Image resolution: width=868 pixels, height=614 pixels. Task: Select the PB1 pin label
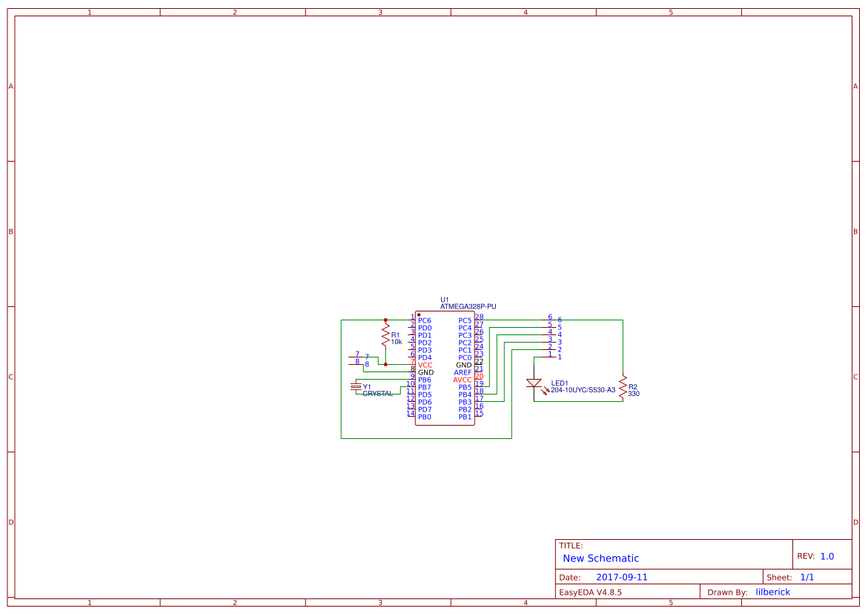click(x=465, y=417)
